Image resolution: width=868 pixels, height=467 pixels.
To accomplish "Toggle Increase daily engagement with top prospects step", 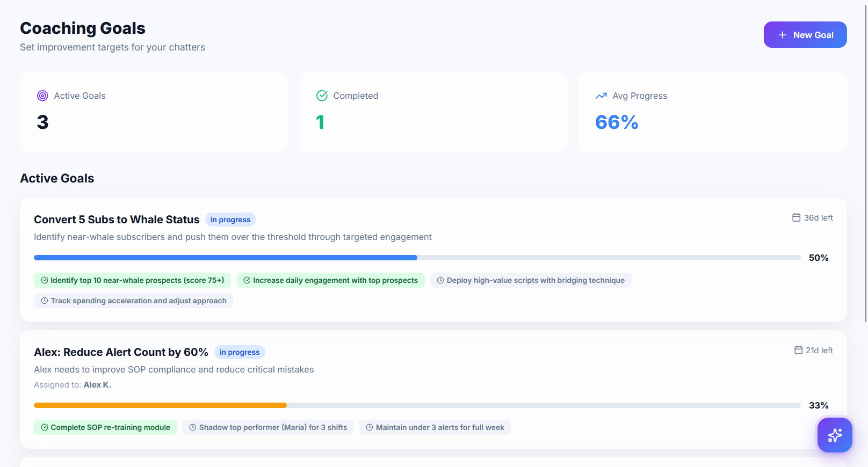I will (330, 280).
